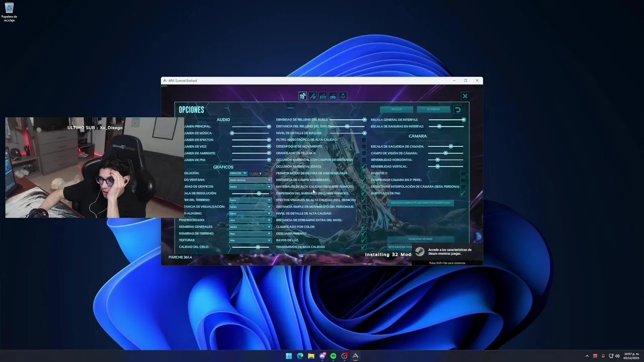
Task: Open the OBS icon in the taskbar
Action: click(x=344, y=356)
